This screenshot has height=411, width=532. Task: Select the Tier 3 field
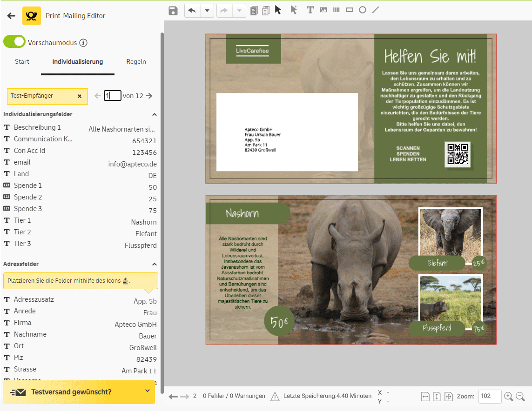[x=80, y=244]
